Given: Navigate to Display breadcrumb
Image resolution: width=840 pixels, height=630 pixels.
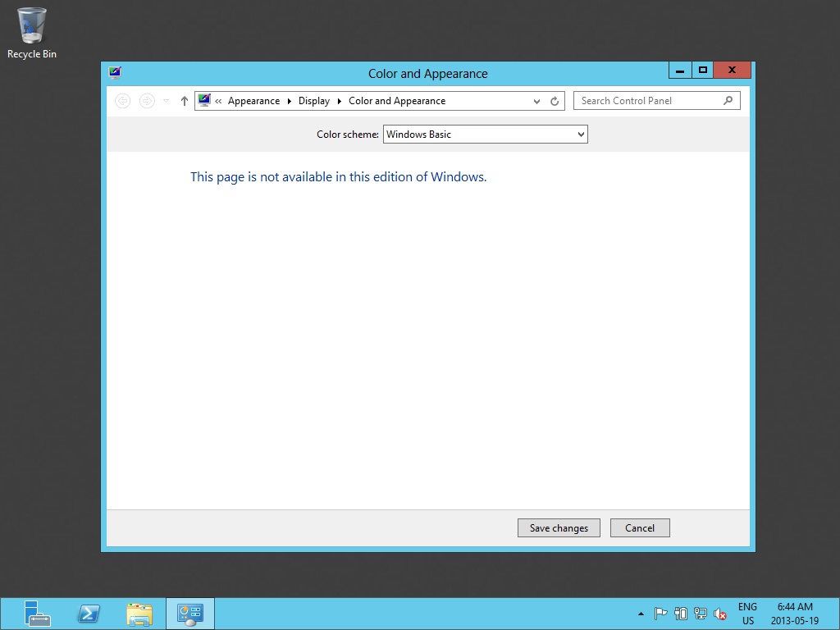Looking at the screenshot, I should [314, 101].
